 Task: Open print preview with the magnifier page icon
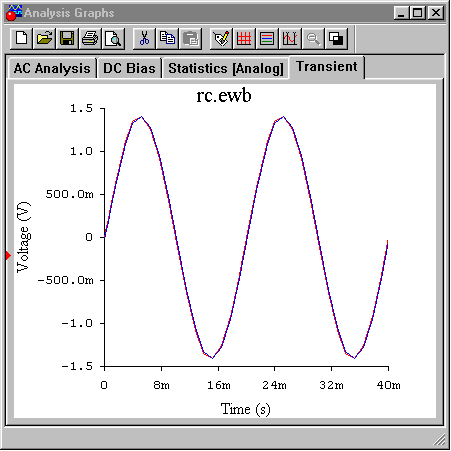pos(113,39)
